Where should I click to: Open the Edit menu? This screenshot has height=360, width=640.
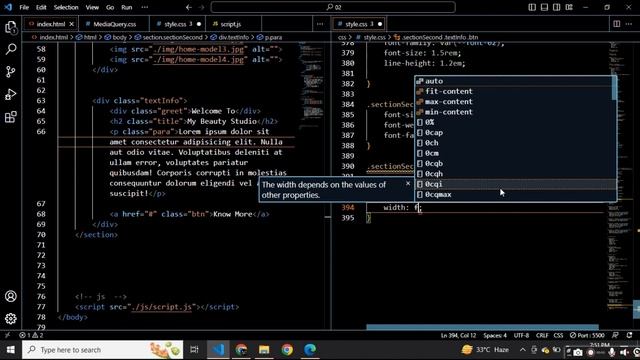coord(41,7)
